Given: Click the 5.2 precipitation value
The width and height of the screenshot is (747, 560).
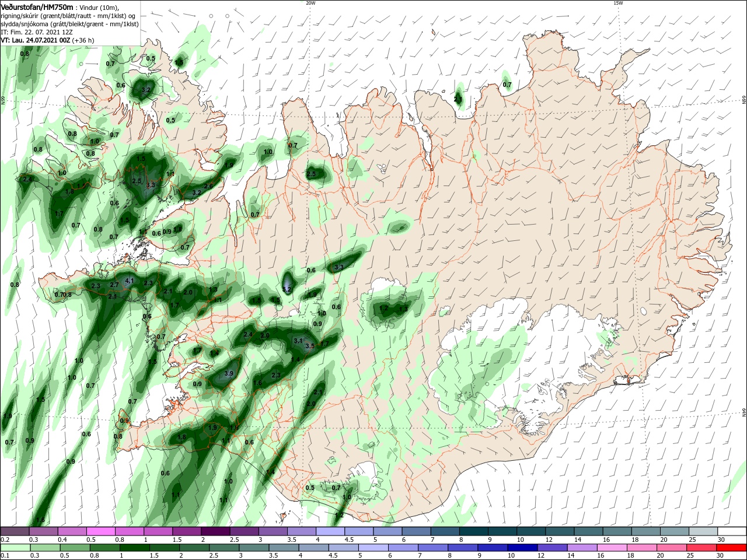Looking at the screenshot, I should click(287, 289).
